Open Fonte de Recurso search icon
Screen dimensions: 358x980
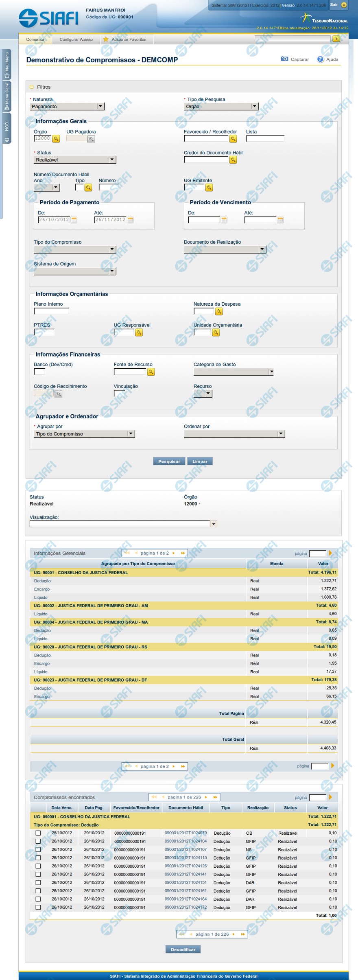coord(151,372)
